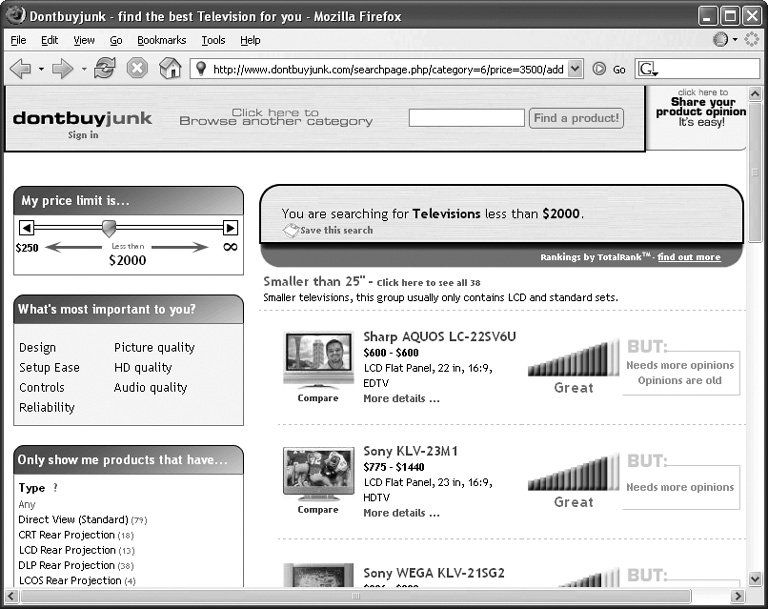Open the Tools menu
This screenshot has width=768, height=609.
click(x=213, y=40)
